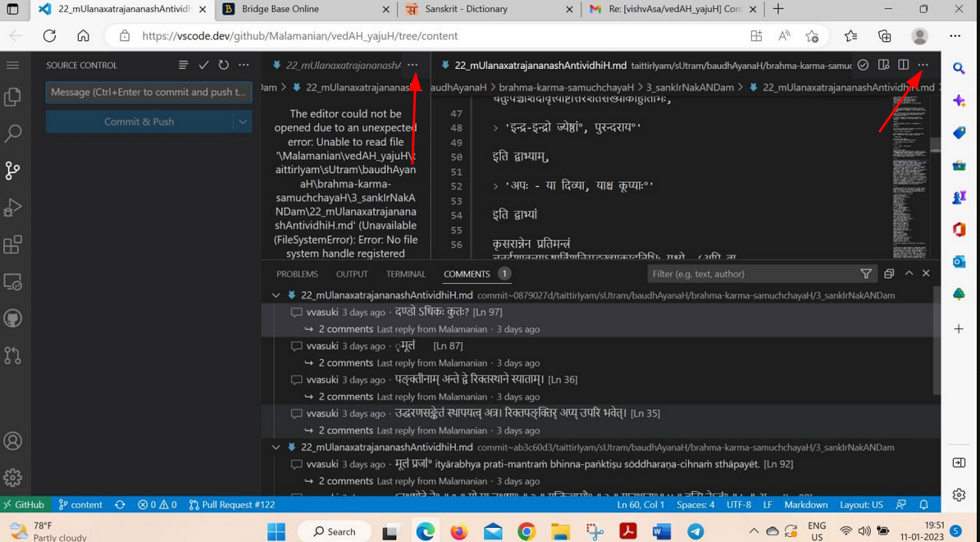Focus the comments Filter text box
The image size is (980, 542).
[x=753, y=274]
